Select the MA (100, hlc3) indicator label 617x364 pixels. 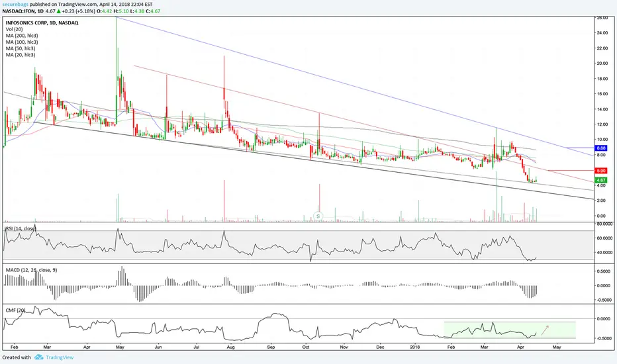pos(22,42)
